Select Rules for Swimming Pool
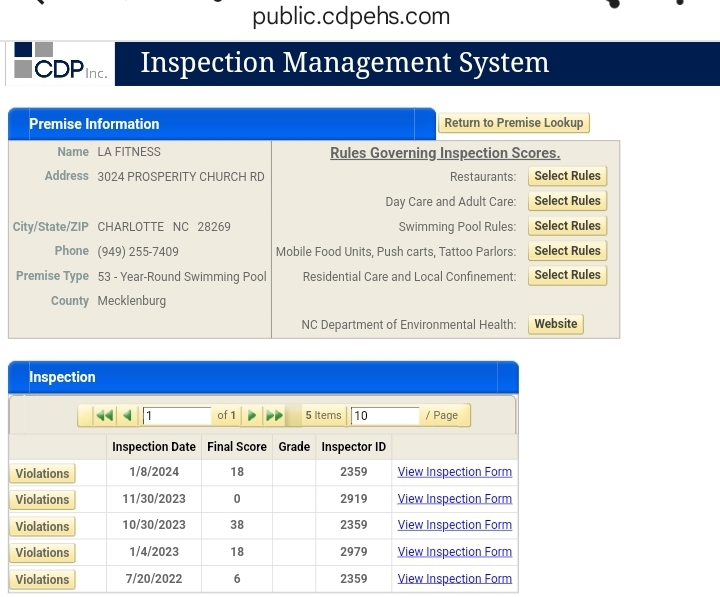 click(567, 226)
